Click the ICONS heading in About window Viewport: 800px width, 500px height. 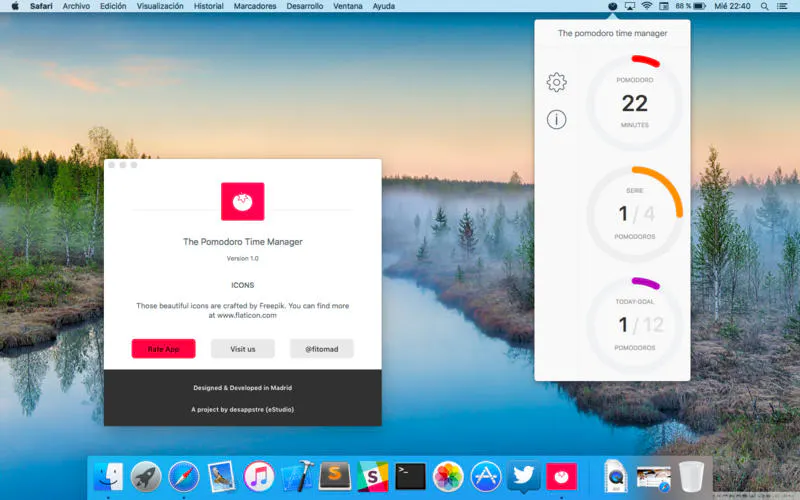click(x=242, y=285)
